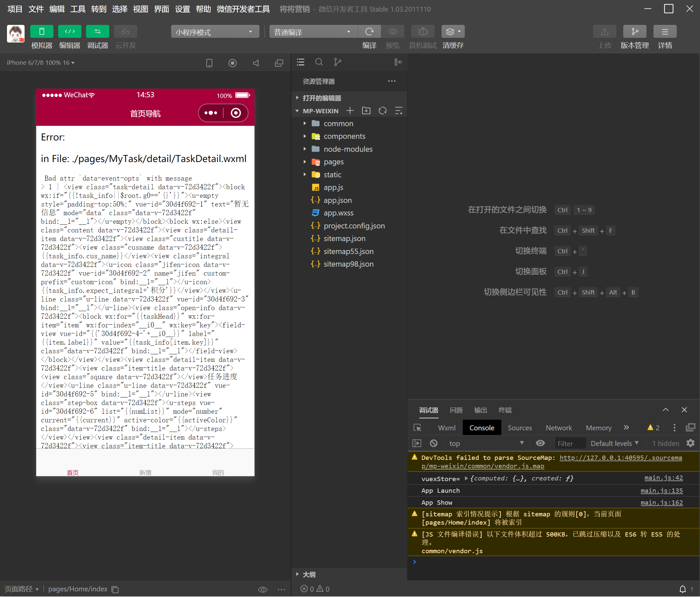Open the mini program mode dropdown
Image resolution: width=700 pixels, height=597 pixels.
(215, 32)
